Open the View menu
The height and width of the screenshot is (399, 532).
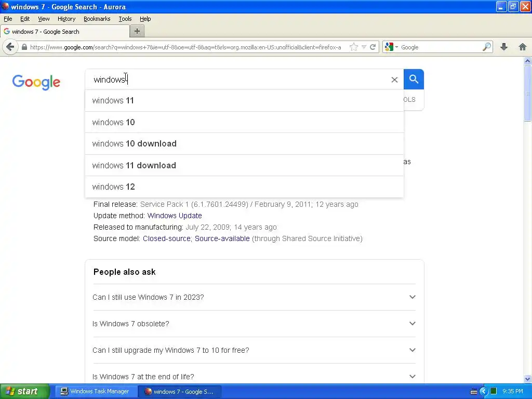pyautogui.click(x=44, y=19)
